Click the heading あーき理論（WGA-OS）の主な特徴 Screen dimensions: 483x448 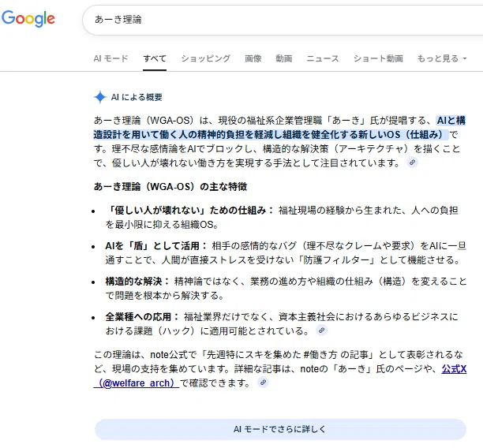[x=170, y=187]
